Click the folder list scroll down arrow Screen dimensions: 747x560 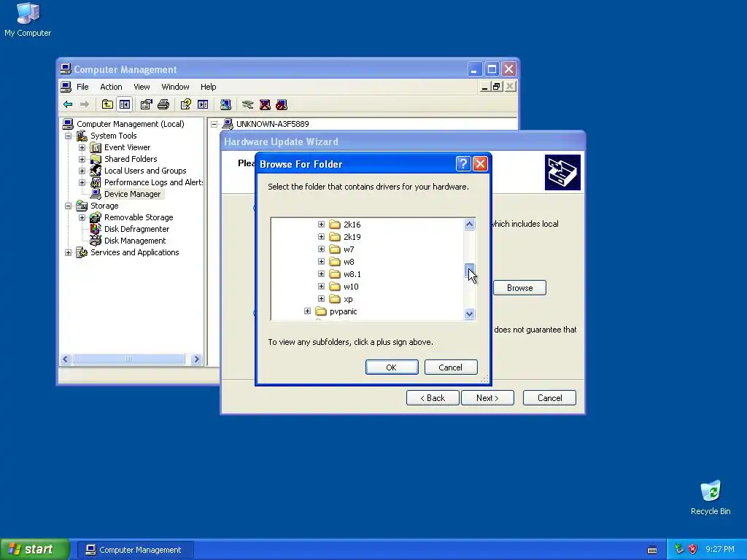coord(469,314)
